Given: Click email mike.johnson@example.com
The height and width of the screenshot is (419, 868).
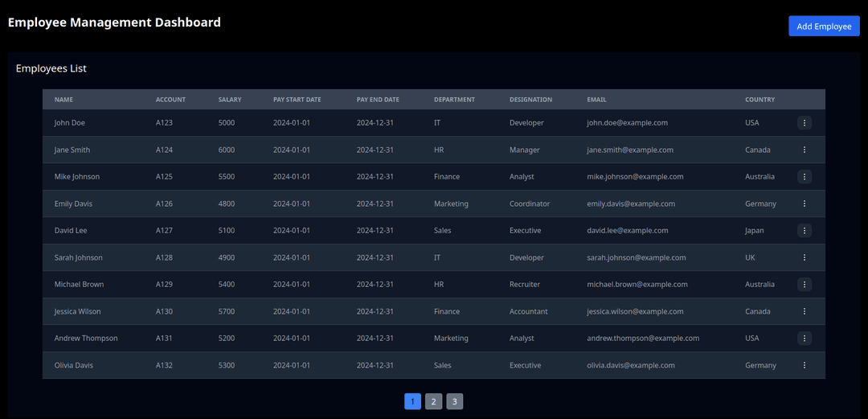Looking at the screenshot, I should tap(635, 177).
